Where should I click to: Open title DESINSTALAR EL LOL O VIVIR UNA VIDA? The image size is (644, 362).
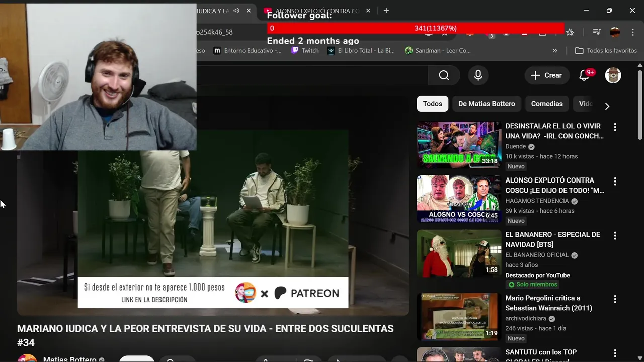tap(554, 131)
